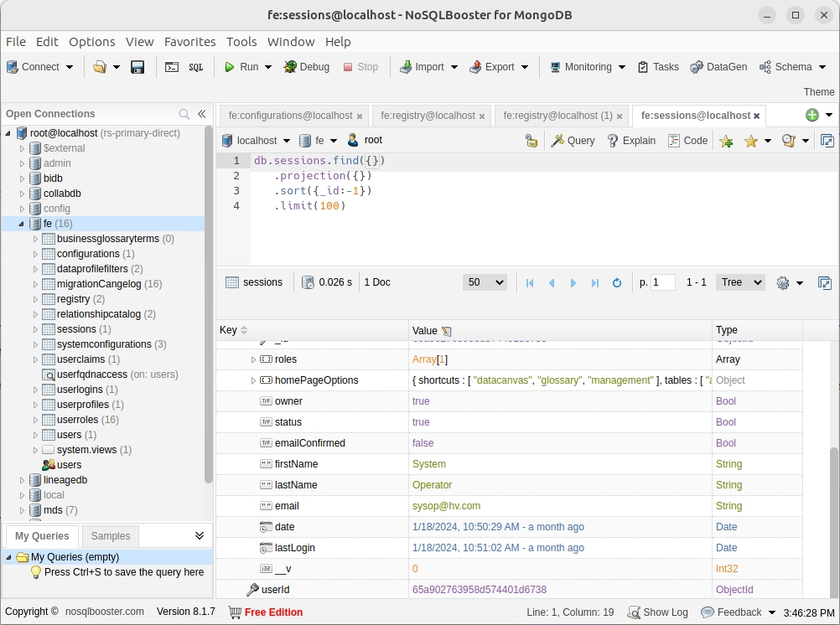
Task: Open the page size dropdown showing 50
Action: coord(485,282)
